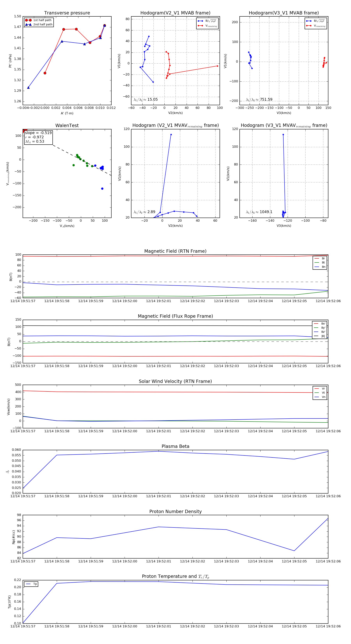Image resolution: width=351 pixels, height=644 pixels.
Task: Click the 'Proton Temperature and Te/Tp' title
Action: tap(175, 576)
